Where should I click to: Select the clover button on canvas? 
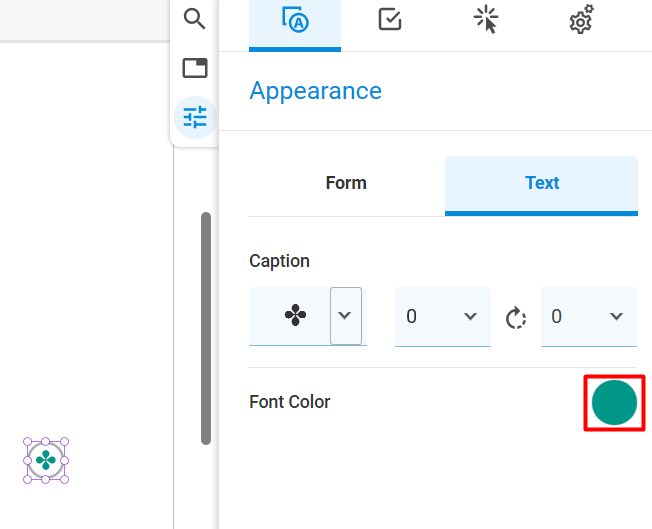click(x=46, y=460)
